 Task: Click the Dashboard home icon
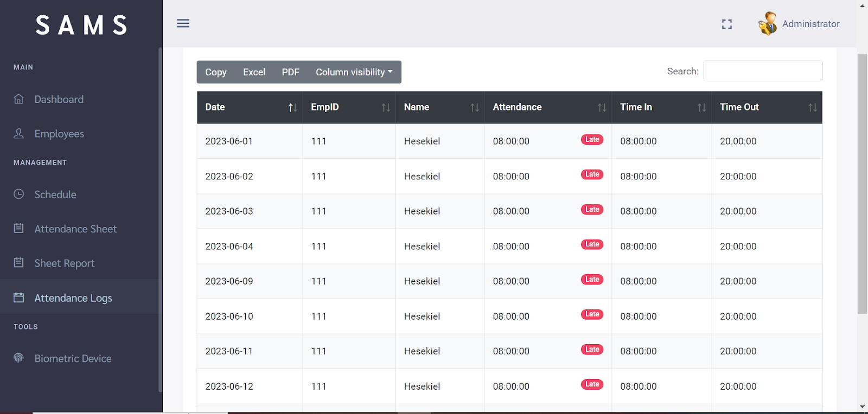[18, 99]
